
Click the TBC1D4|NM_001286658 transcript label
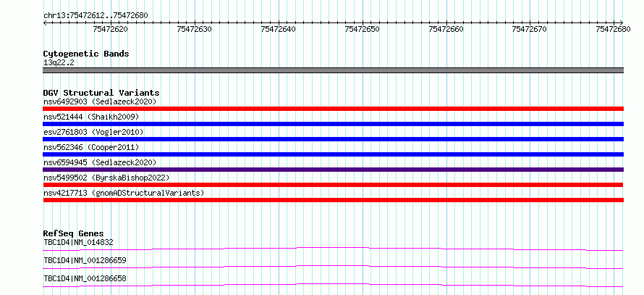click(x=85, y=279)
